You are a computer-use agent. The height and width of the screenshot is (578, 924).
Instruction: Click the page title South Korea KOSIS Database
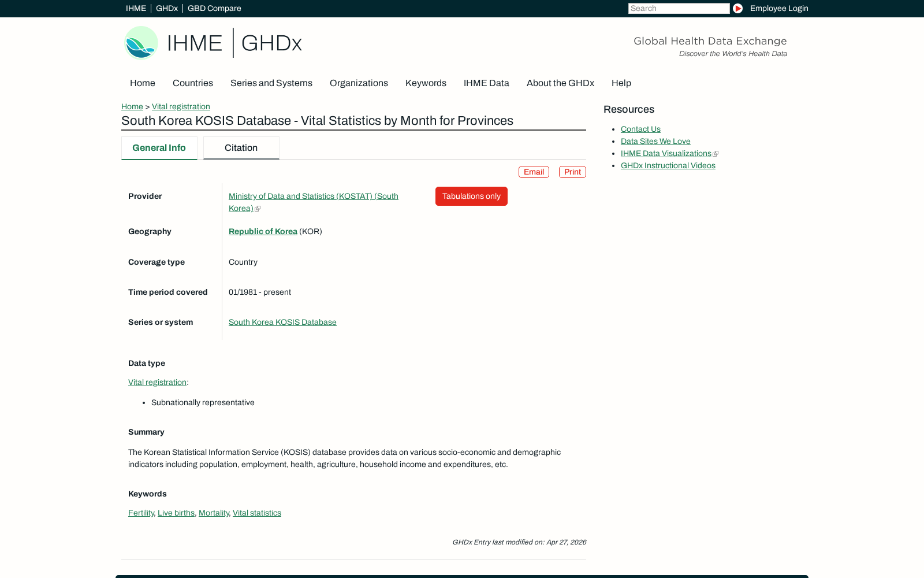[317, 121]
